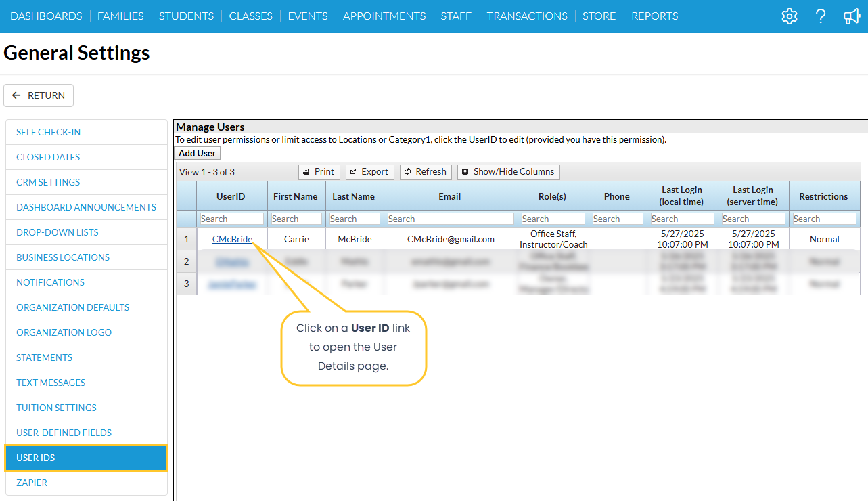The image size is (868, 501).
Task: Click the McBride last name cell
Action: point(355,239)
